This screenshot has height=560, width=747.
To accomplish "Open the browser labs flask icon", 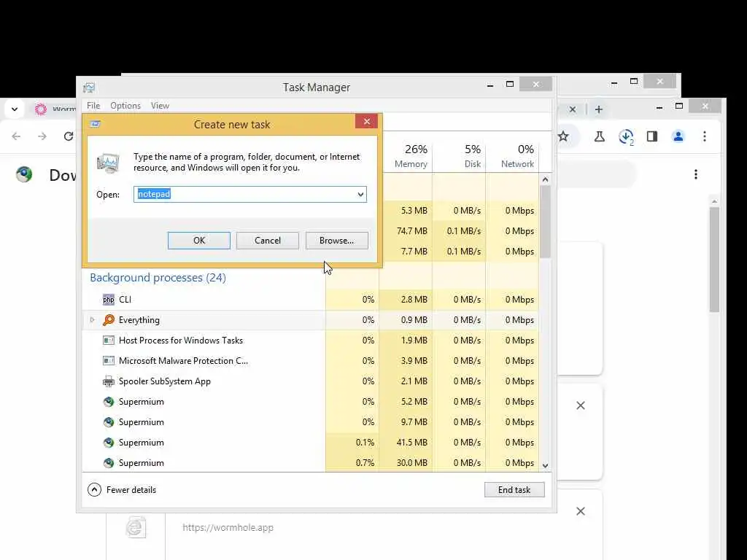I will 600,136.
